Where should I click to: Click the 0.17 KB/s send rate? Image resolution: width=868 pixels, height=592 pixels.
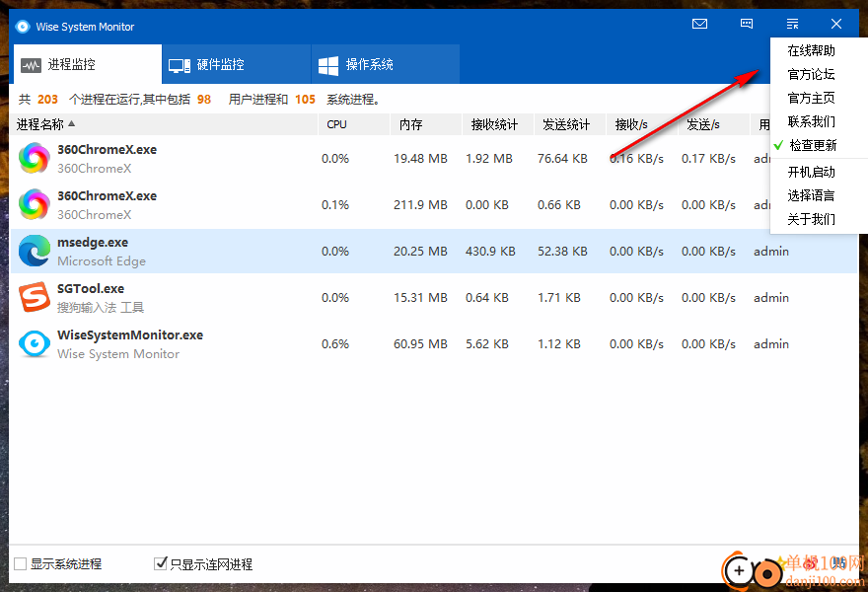point(708,159)
